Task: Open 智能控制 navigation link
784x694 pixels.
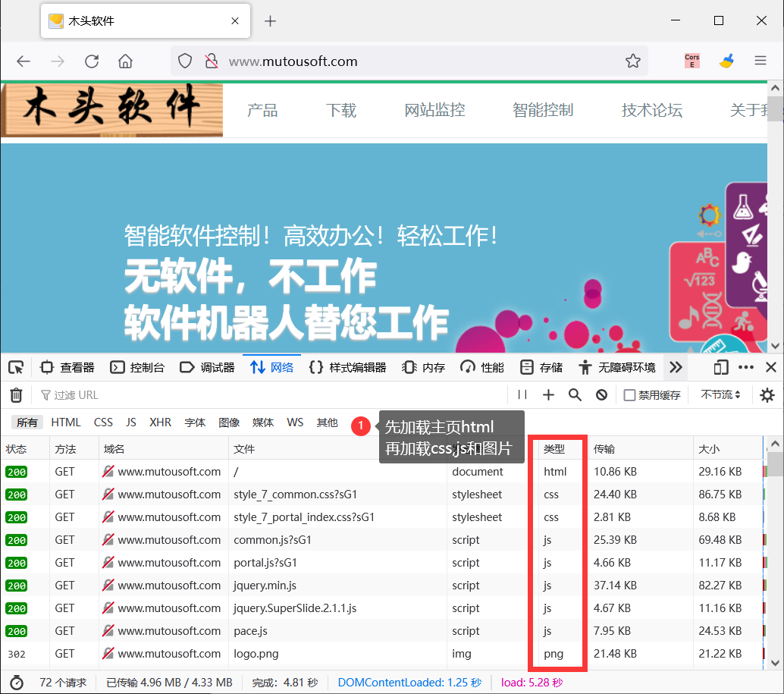Action: coord(543,110)
